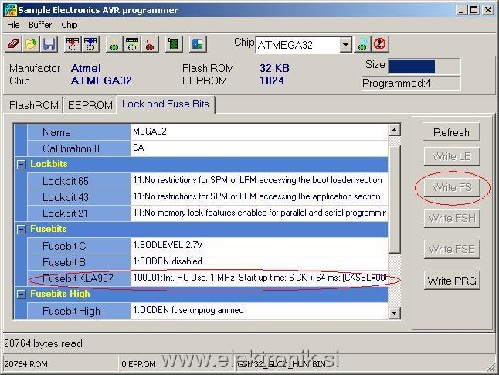The image size is (499, 375).
Task: Open the Chip selection dropdown arrow
Action: click(346, 44)
